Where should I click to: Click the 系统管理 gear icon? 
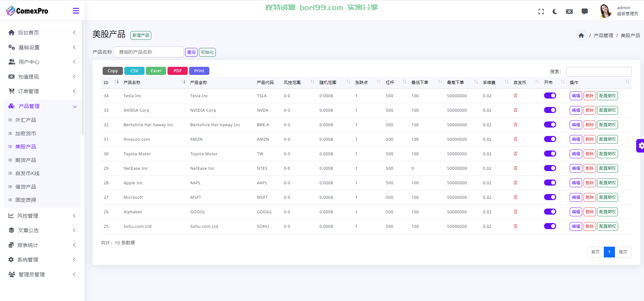(11, 259)
